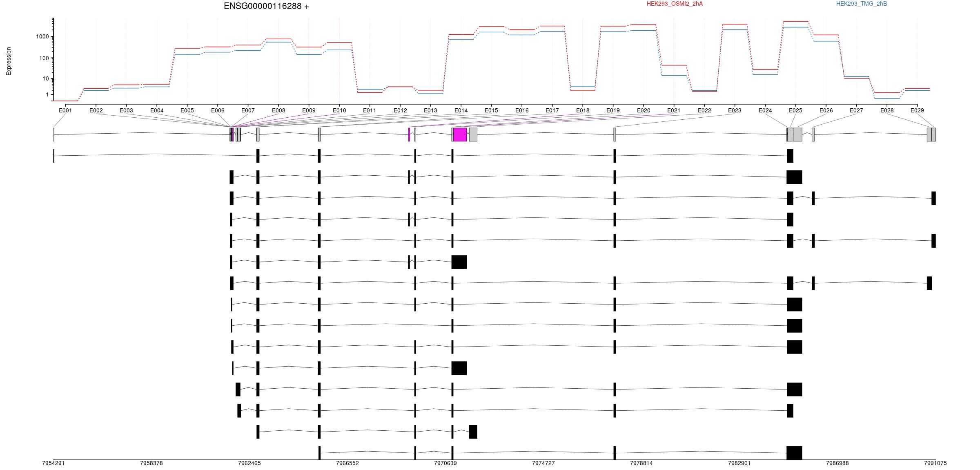Click genomic coordinate 7986988
Viewport: 980px width, 470px height.
(x=837, y=463)
